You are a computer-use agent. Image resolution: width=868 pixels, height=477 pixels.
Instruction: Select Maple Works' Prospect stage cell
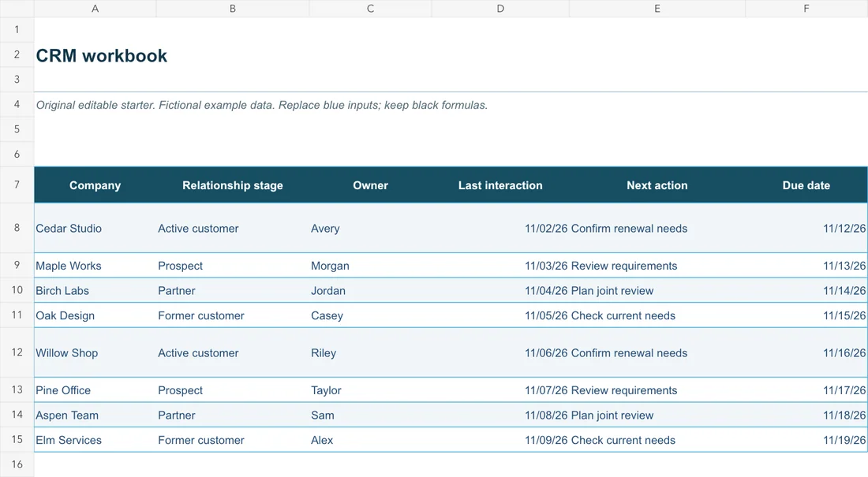pyautogui.click(x=233, y=266)
